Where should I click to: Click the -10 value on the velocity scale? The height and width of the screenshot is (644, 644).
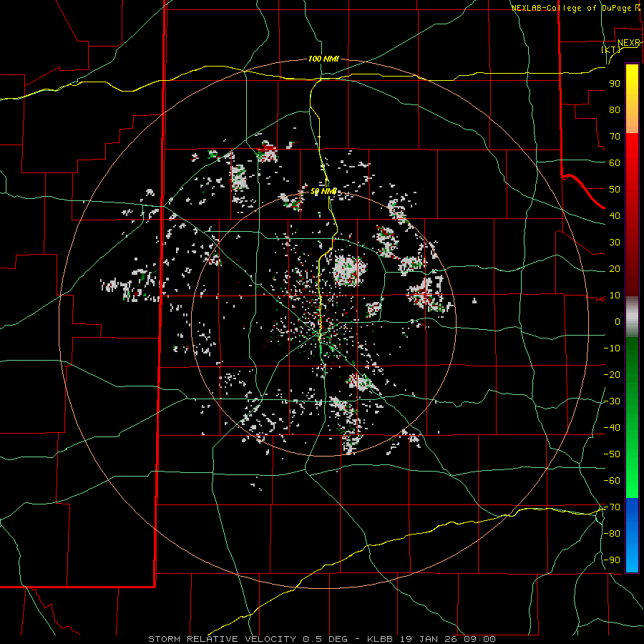click(612, 348)
